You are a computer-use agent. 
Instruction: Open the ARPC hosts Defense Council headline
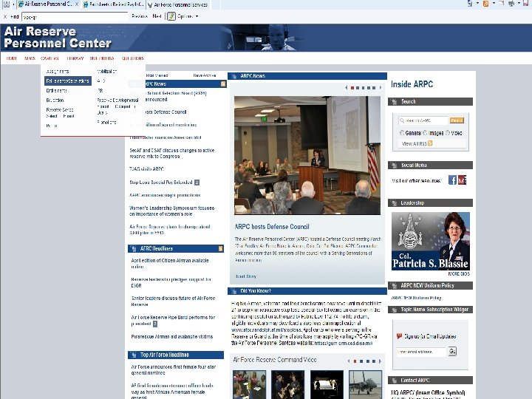point(272,227)
